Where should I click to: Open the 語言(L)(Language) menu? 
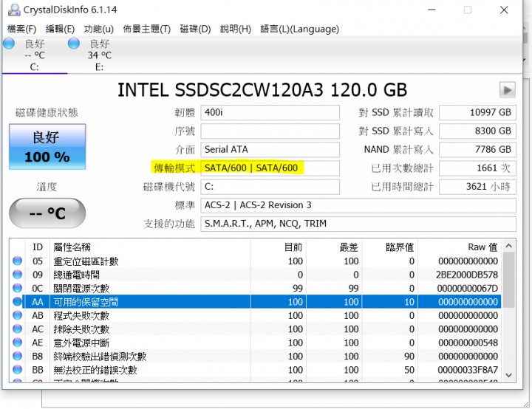[299, 30]
